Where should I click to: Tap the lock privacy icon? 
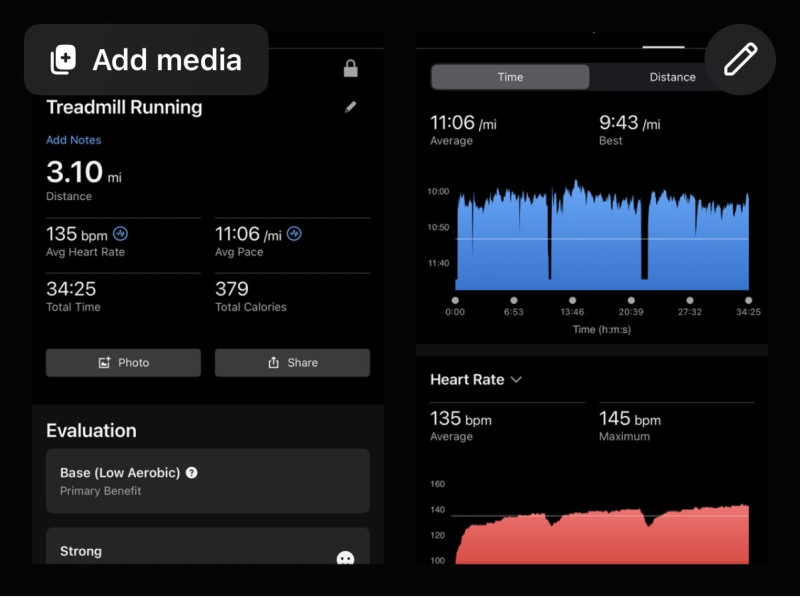tap(350, 69)
